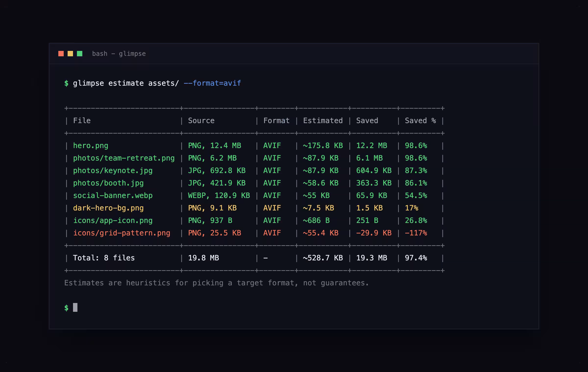
Task: Click the 'Estimates are heuristics' footnote line
Action: tap(217, 283)
